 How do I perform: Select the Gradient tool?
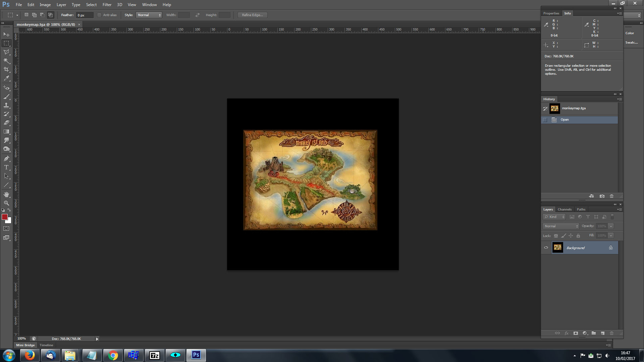(6, 131)
